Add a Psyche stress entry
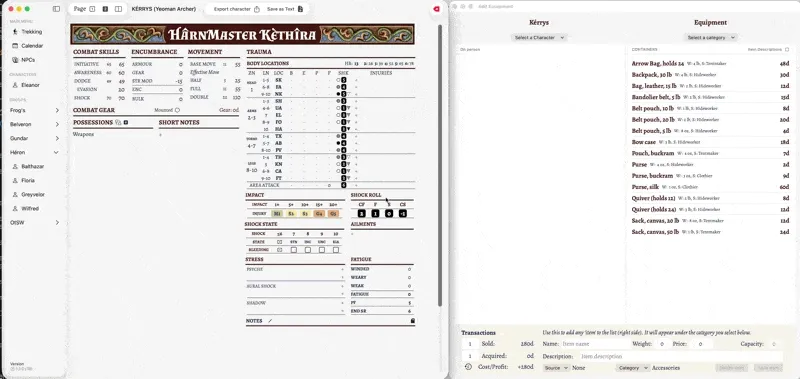Viewport: 800px width, 379px height. (x=342, y=269)
